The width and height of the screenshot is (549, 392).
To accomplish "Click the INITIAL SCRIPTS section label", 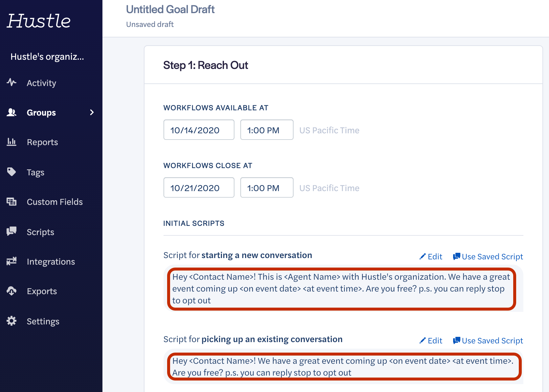I will point(194,223).
